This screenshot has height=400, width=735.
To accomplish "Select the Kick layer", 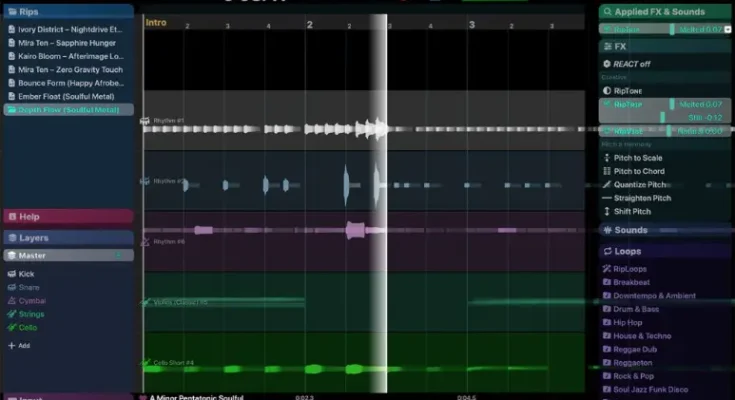I will coord(26,273).
